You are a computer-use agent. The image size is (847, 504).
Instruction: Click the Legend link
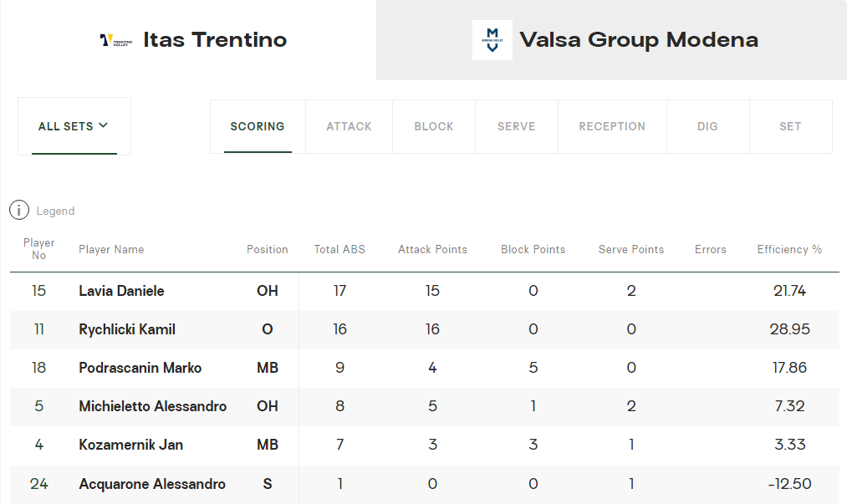pos(55,211)
